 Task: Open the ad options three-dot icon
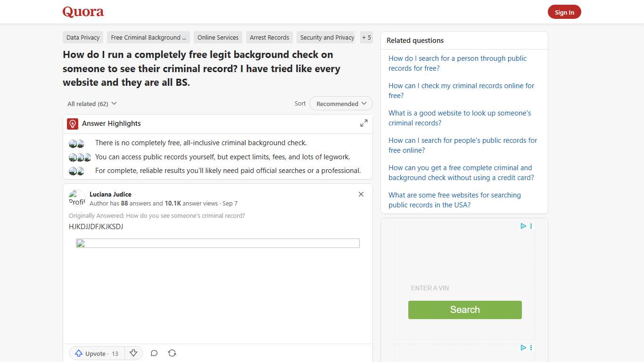click(531, 226)
